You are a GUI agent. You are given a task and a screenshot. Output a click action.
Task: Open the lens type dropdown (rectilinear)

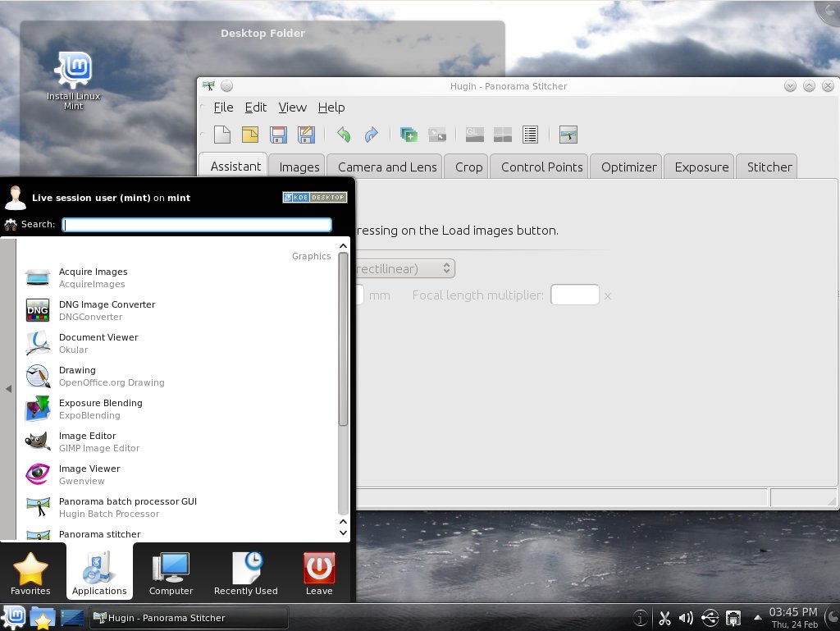(x=405, y=268)
